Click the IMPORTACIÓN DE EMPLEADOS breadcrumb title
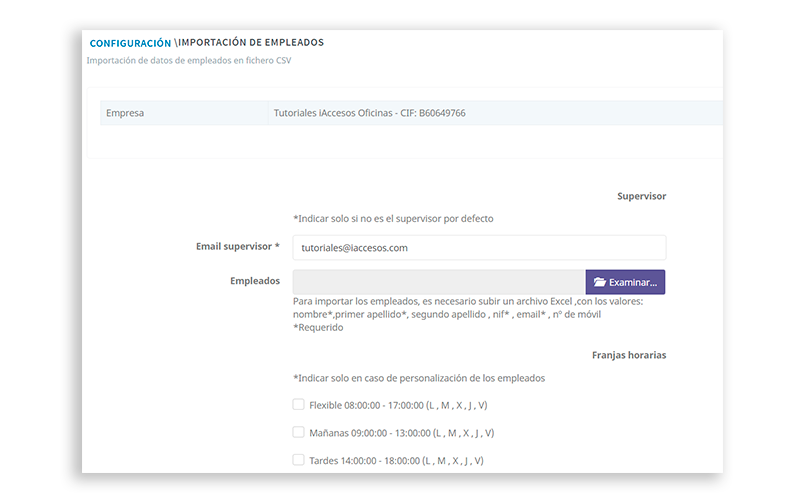This screenshot has height=500, width=800. 251,43
